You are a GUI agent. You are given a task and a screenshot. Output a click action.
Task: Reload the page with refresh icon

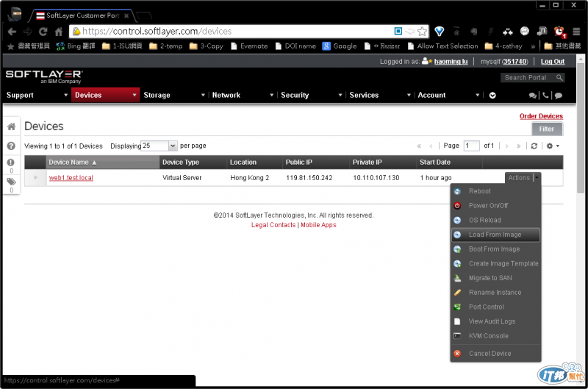43,32
